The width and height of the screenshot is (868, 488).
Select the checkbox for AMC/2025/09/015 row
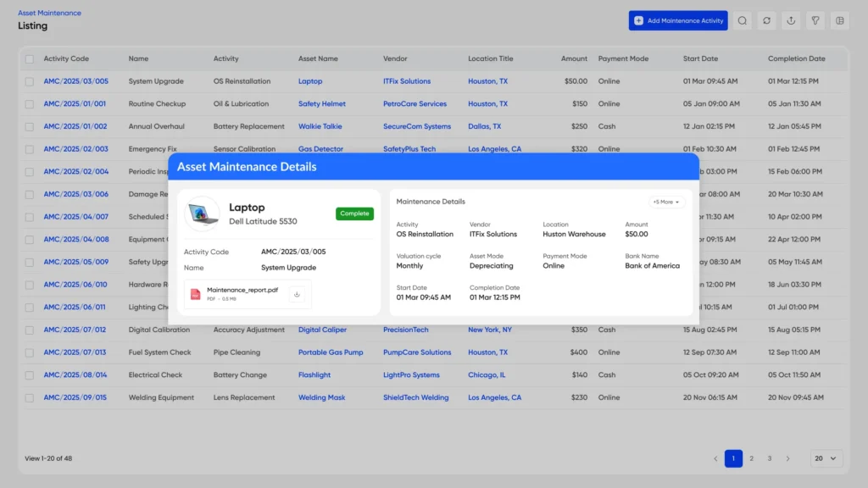[x=30, y=397]
